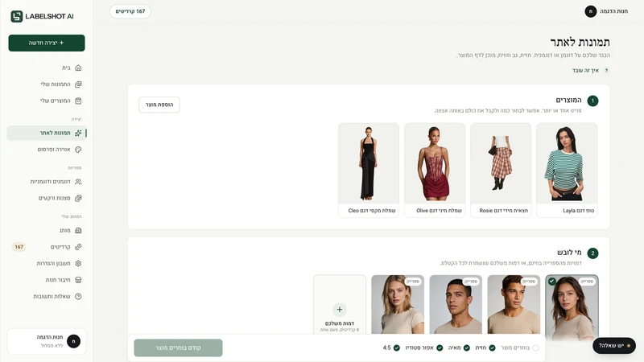Open מותג page
The width and height of the screenshot is (644, 362).
coord(47,230)
